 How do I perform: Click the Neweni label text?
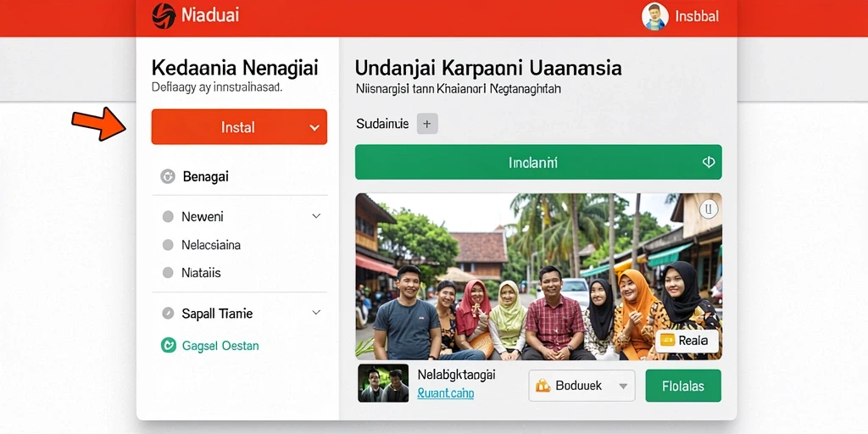(203, 216)
